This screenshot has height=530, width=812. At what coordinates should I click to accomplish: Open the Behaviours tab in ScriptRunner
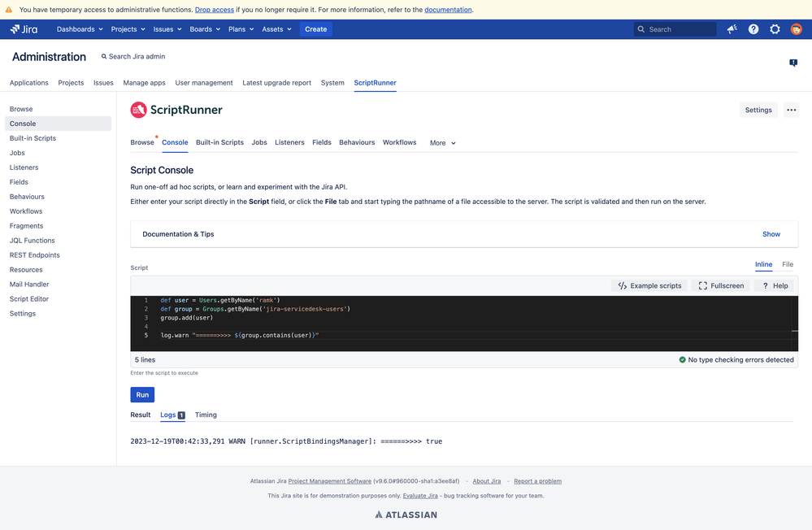tap(357, 142)
